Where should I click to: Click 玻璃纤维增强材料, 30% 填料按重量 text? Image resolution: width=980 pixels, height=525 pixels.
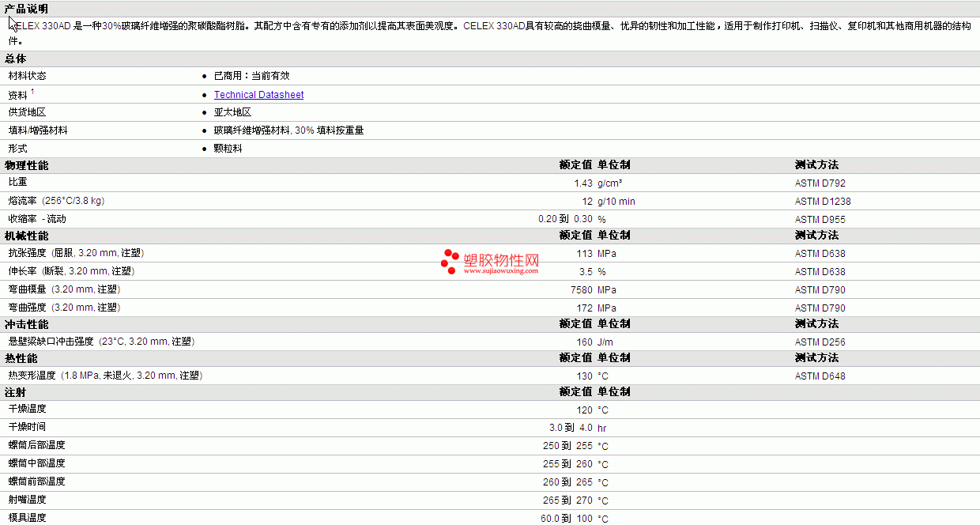click(x=288, y=130)
